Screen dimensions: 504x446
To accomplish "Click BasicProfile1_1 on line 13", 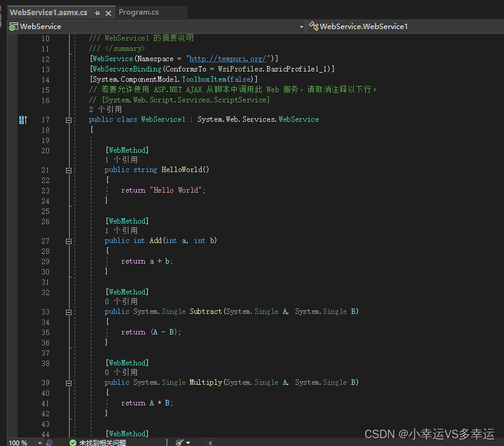I will (x=297, y=69).
